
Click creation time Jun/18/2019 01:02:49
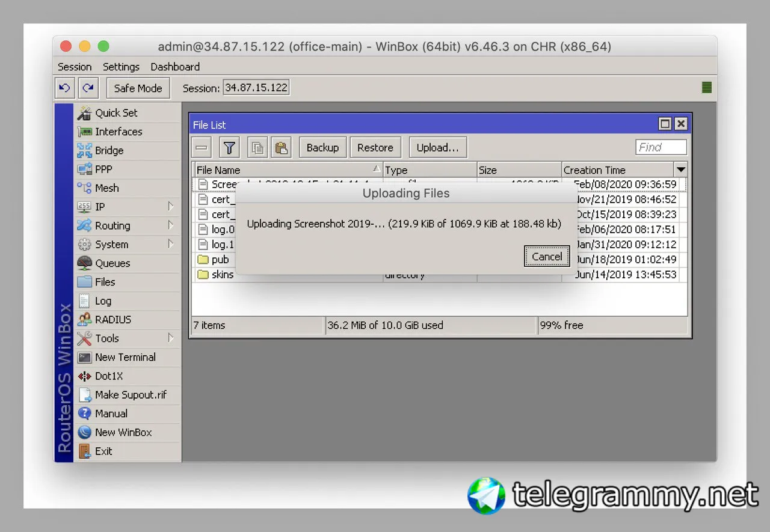click(626, 260)
